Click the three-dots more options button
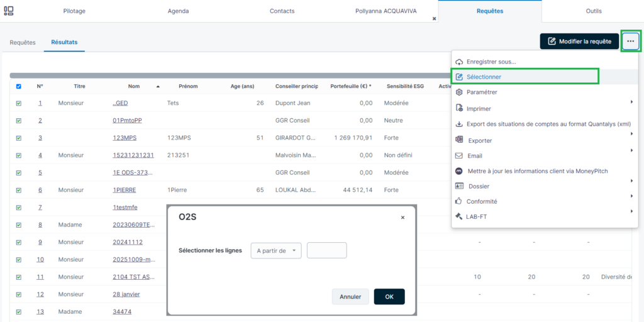The image size is (644, 322). pyautogui.click(x=630, y=41)
